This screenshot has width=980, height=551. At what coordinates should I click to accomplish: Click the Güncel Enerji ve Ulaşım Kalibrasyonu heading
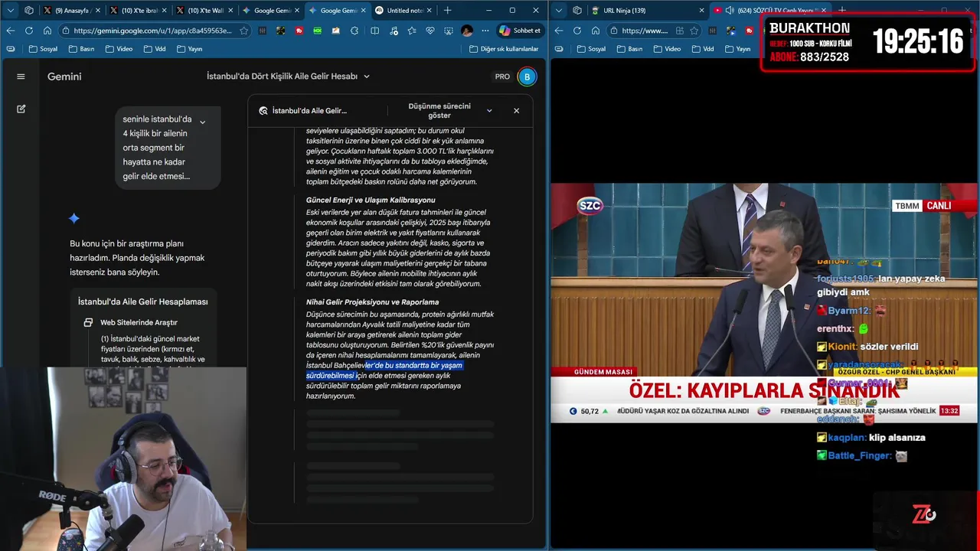(x=371, y=200)
